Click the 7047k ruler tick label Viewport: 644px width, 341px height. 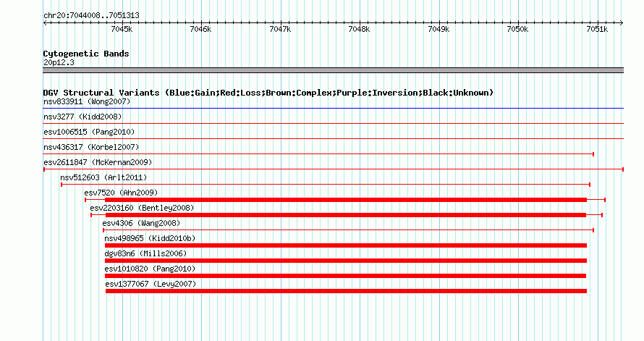pyautogui.click(x=280, y=29)
